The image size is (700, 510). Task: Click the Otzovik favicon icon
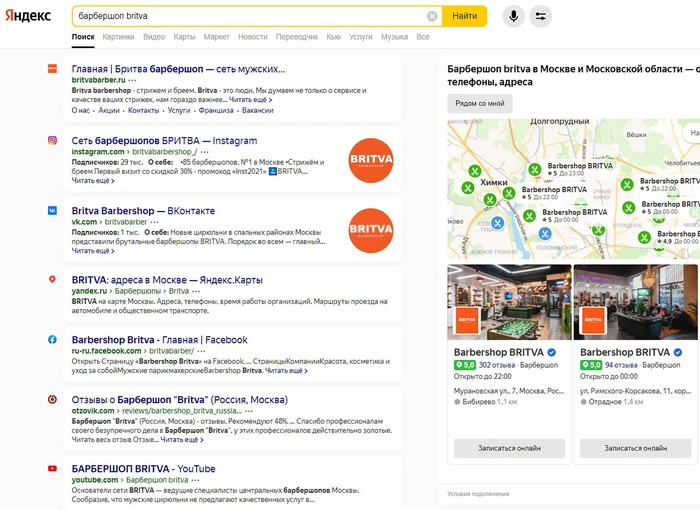pyautogui.click(x=52, y=399)
